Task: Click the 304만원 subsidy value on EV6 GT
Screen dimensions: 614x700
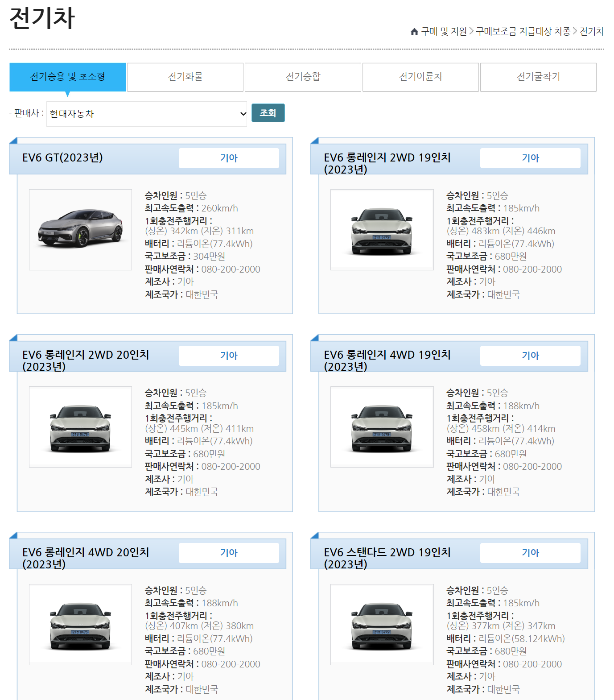Action: (x=209, y=257)
